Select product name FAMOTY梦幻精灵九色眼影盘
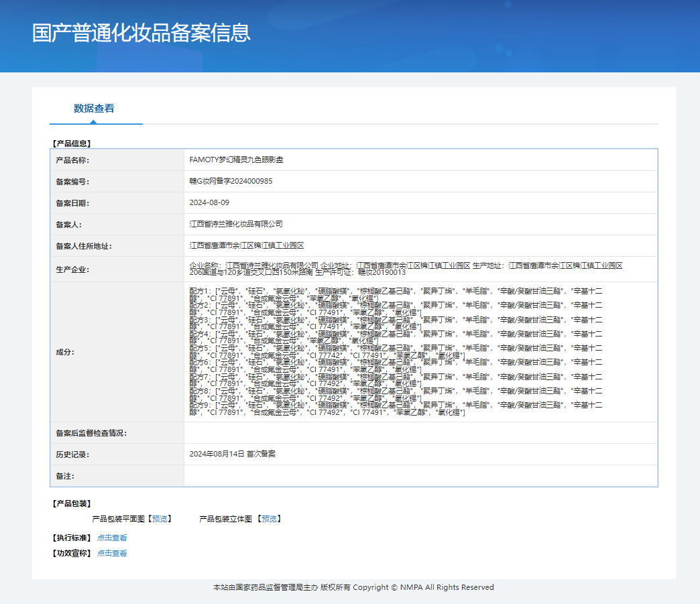This screenshot has width=700, height=604. pyautogui.click(x=236, y=160)
